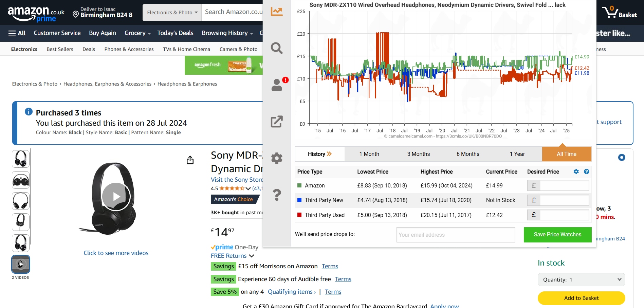Click the purchase info circle icon
The image size is (644, 308).
coord(29,111)
